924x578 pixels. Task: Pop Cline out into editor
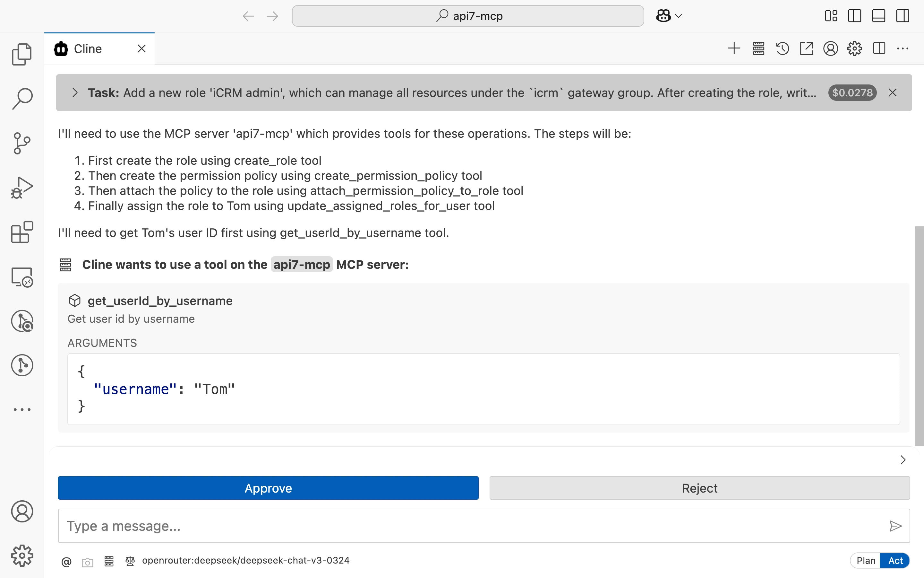[806, 48]
